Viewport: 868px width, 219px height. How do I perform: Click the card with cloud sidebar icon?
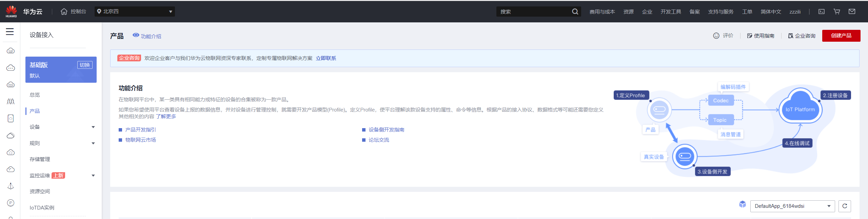click(11, 118)
